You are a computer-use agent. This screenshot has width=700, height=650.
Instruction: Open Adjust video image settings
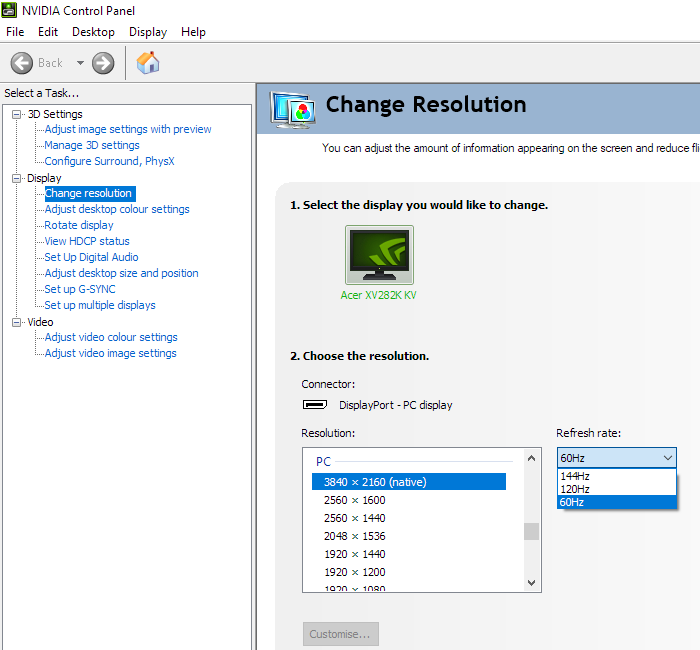tap(111, 353)
